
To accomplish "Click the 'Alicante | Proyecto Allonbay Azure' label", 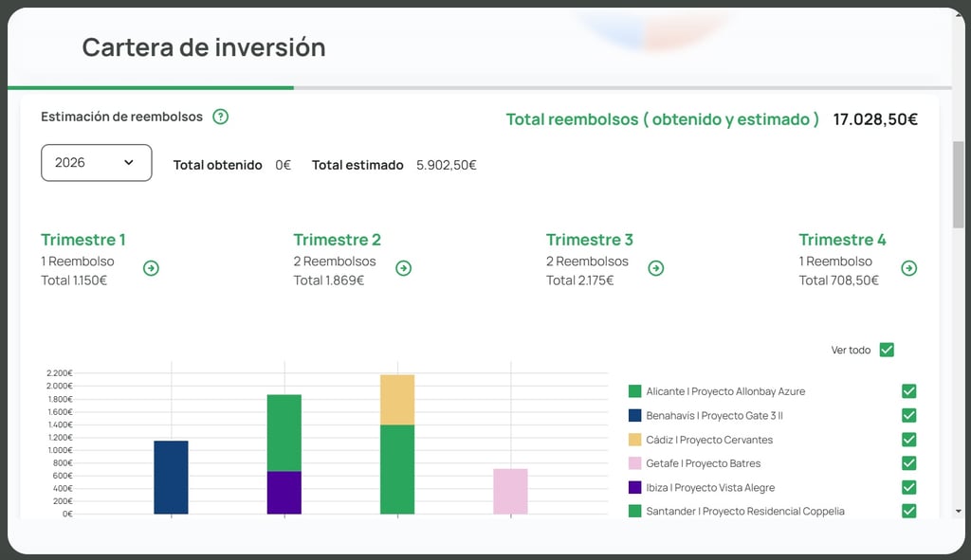I will [725, 391].
